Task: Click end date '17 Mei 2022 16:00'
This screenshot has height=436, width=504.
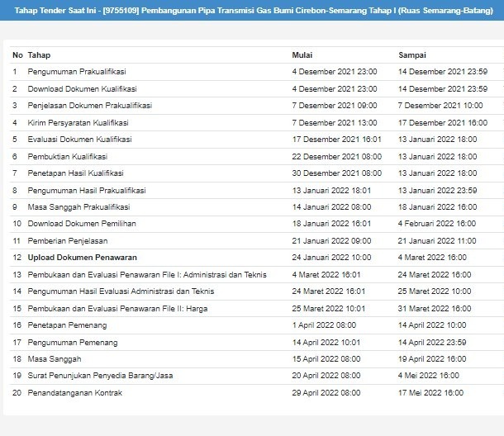Action: pos(431,393)
